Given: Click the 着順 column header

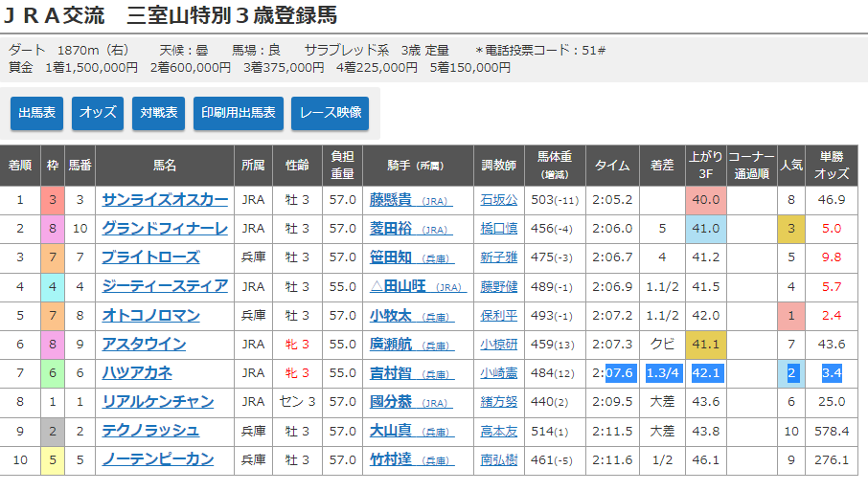Looking at the screenshot, I should 20,166.
